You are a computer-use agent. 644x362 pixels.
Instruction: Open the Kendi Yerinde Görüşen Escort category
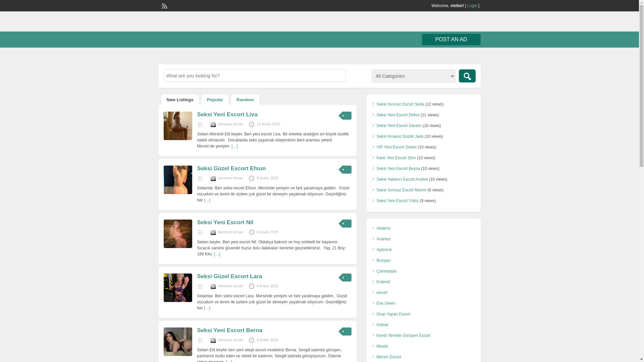coord(403,336)
